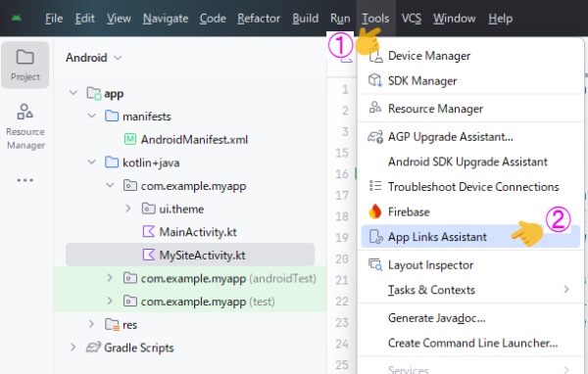Viewport: 588px width, 374px height.
Task: Select AndroidManifest.xml in project tree
Action: click(194, 140)
